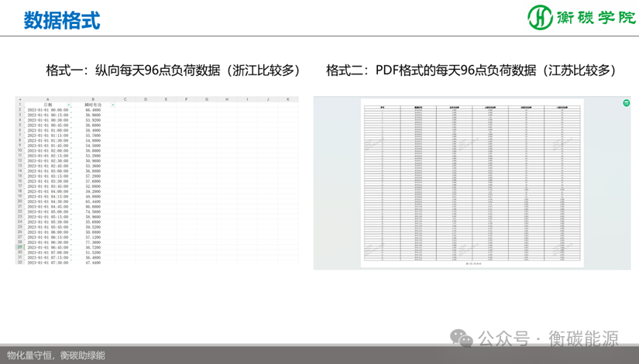Click the PDF page preview thumbnail
The image size is (639, 364).
(x=472, y=183)
